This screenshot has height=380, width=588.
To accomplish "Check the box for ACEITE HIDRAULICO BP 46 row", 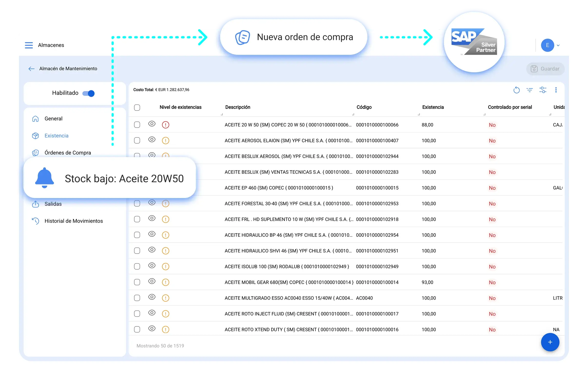I will [x=137, y=235].
